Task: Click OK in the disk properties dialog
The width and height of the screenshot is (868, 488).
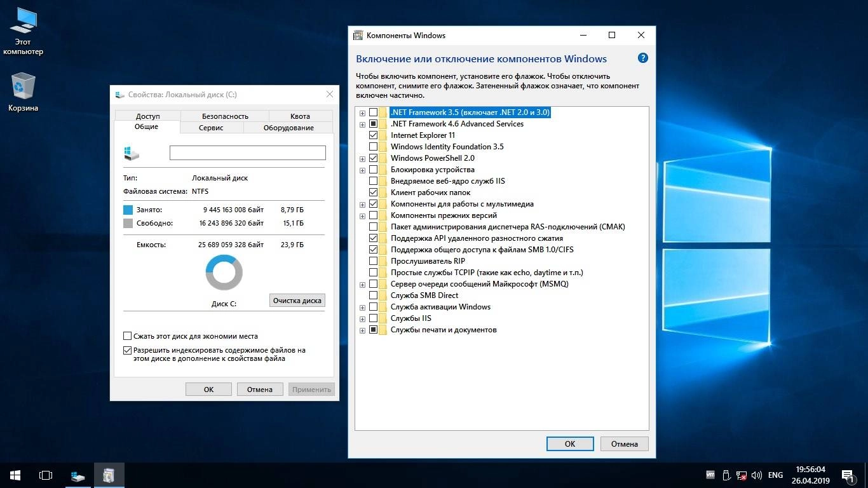Action: tap(208, 390)
